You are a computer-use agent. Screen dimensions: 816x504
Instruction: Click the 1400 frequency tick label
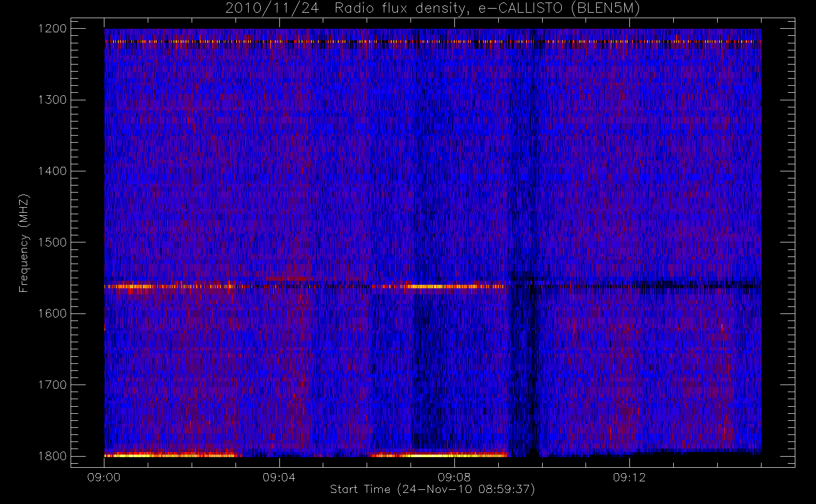[x=52, y=171]
